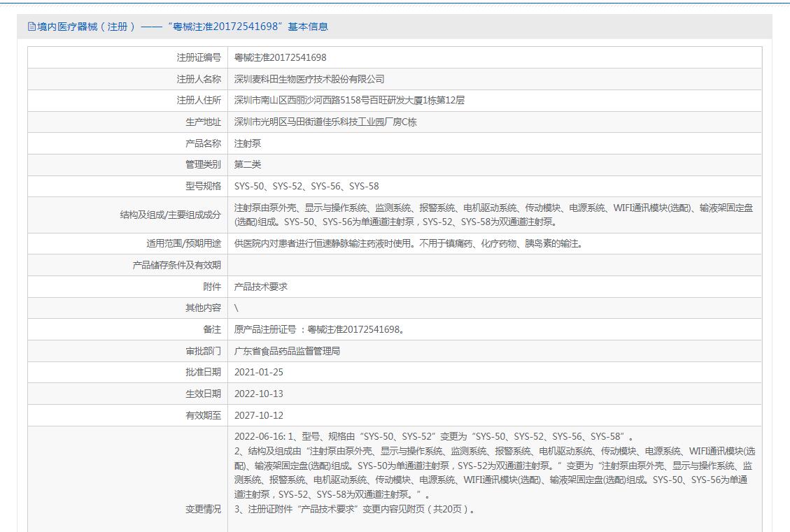Image resolution: width=790 pixels, height=532 pixels.
Task: Select header title 境内医疗器械（注册）基本信息
Action: pos(183,27)
